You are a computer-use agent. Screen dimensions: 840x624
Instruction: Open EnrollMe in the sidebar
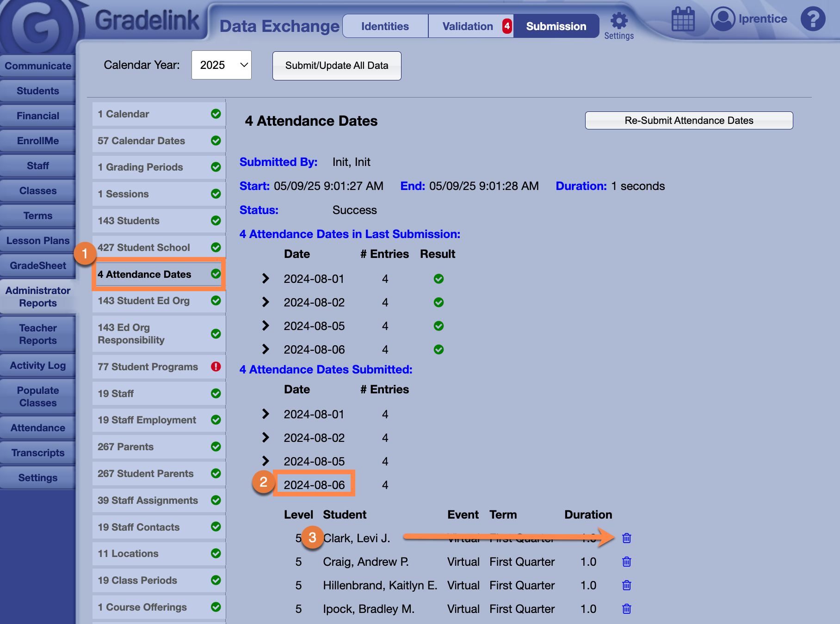click(38, 141)
